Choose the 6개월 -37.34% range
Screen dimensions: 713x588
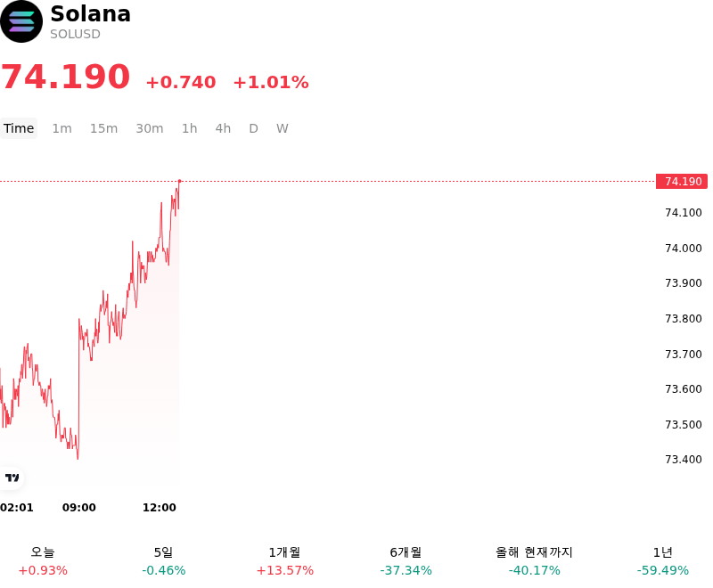[406, 561]
